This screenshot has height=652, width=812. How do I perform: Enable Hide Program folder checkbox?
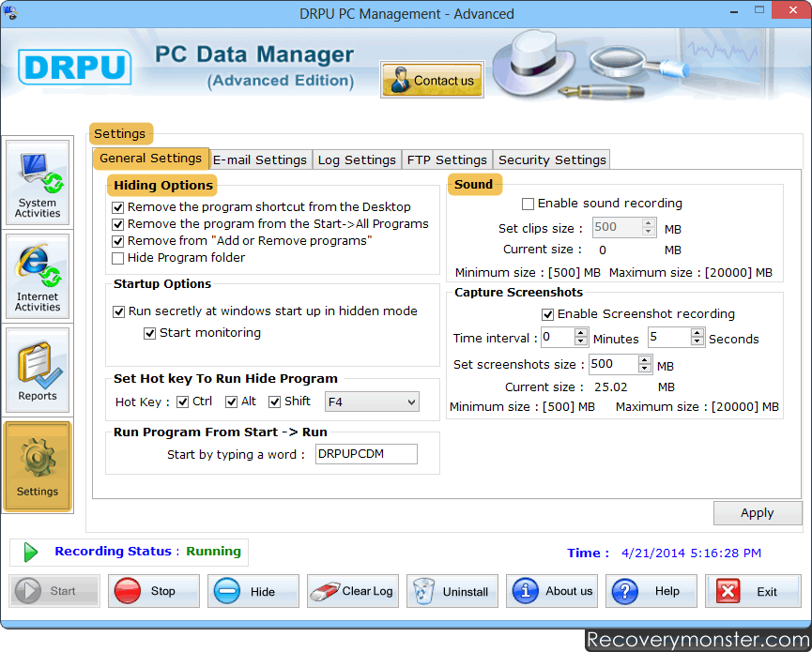pos(118,258)
